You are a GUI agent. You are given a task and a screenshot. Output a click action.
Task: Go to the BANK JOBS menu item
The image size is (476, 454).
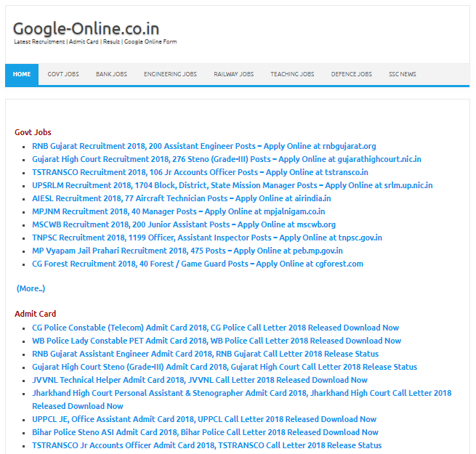[x=111, y=74]
